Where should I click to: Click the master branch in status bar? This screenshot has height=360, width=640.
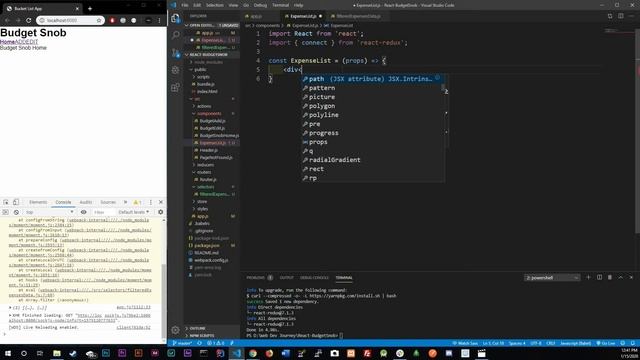tap(182, 343)
